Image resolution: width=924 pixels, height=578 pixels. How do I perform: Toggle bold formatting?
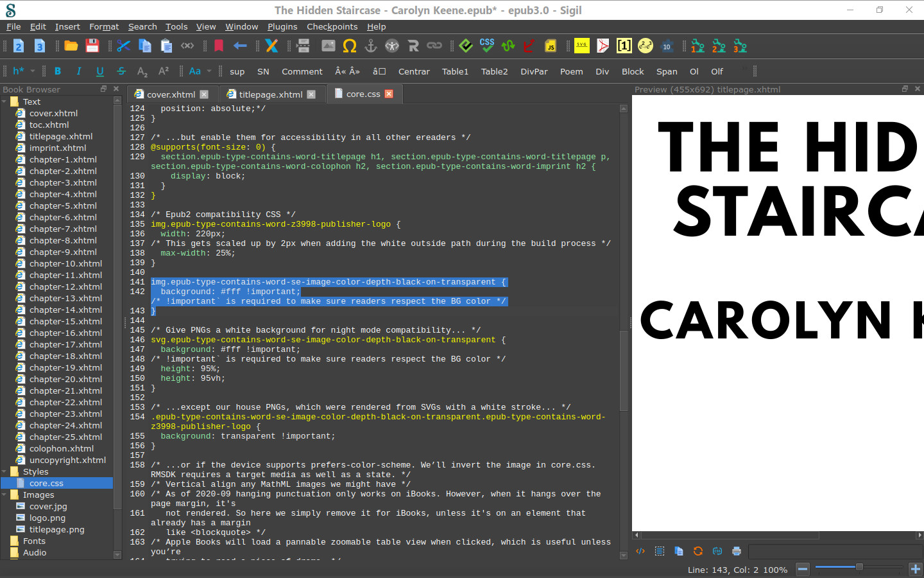pyautogui.click(x=58, y=71)
